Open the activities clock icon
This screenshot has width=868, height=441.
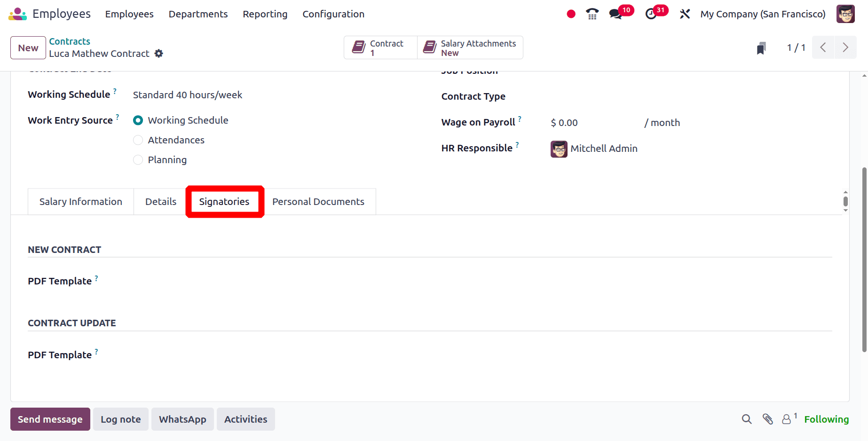[651, 14]
